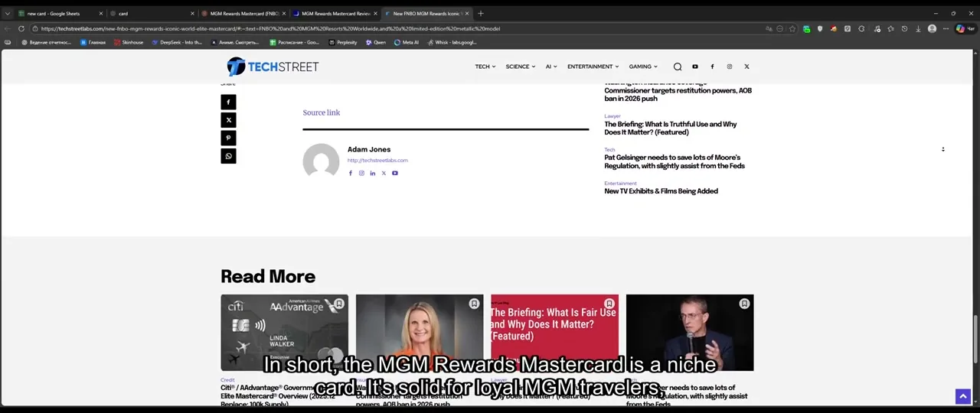Click the 'Source link' hyperlink

(x=322, y=112)
